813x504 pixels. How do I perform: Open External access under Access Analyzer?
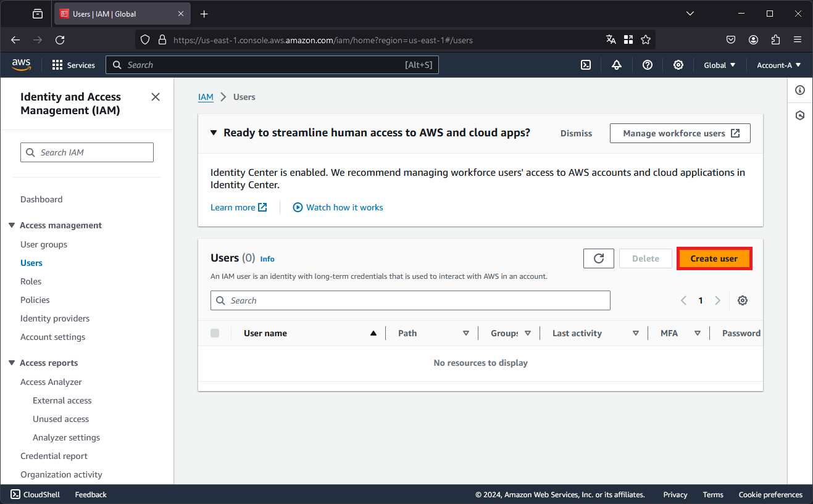(62, 400)
